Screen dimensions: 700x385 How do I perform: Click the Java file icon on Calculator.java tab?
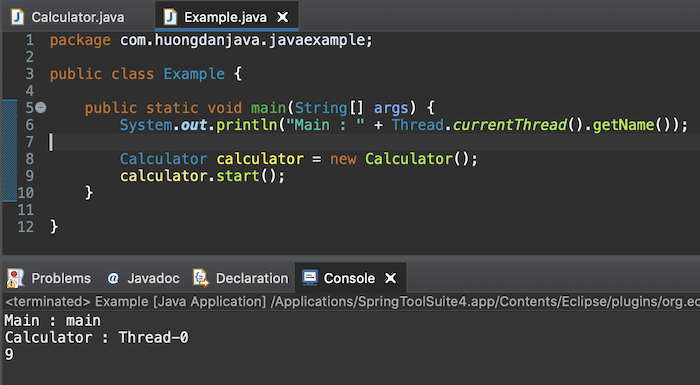pyautogui.click(x=17, y=17)
